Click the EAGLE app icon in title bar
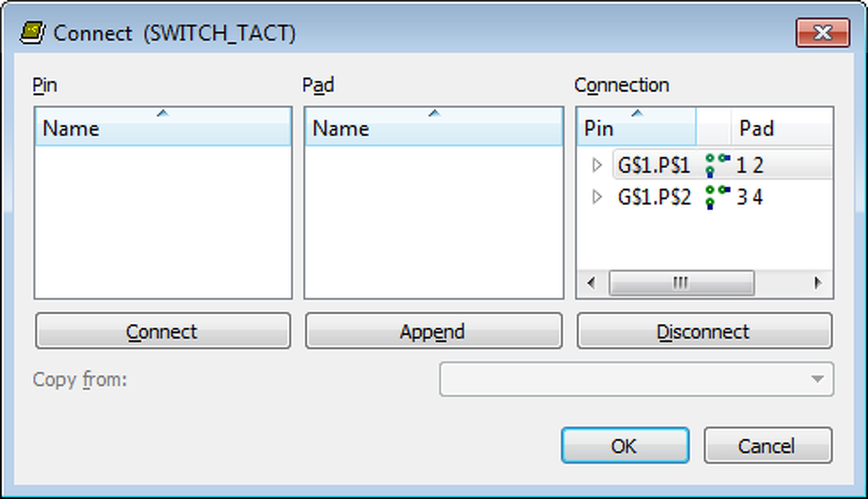This screenshot has width=868, height=499. 33,33
